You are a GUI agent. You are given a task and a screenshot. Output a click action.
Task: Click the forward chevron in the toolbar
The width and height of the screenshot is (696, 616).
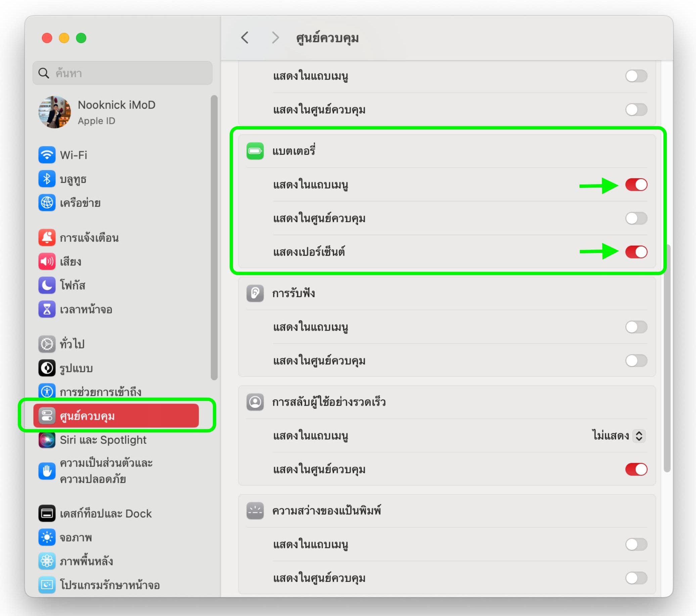pos(275,38)
